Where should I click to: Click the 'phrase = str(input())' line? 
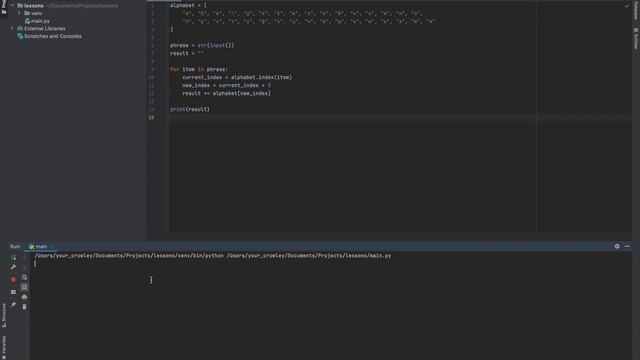pos(202,45)
